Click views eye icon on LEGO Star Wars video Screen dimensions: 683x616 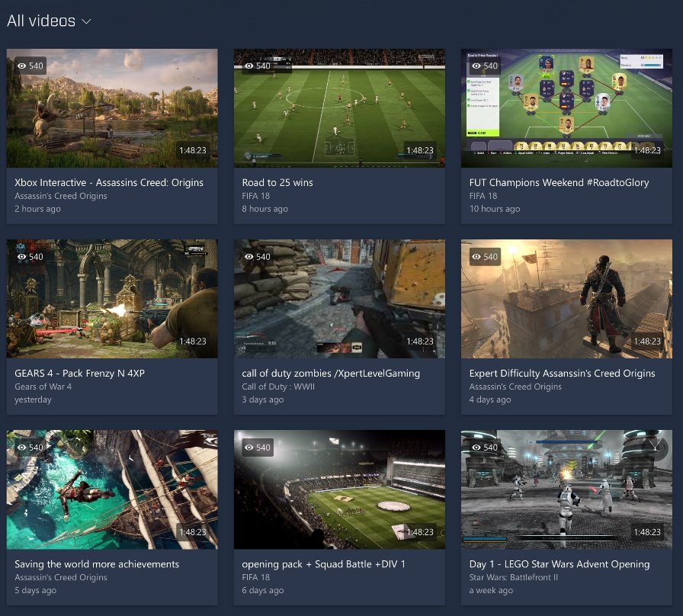pyautogui.click(x=476, y=448)
